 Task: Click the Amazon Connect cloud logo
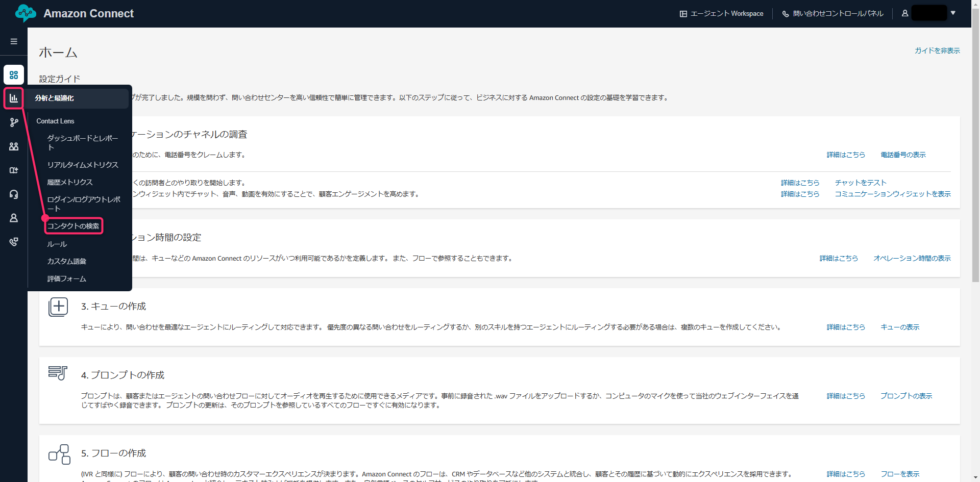(26, 13)
